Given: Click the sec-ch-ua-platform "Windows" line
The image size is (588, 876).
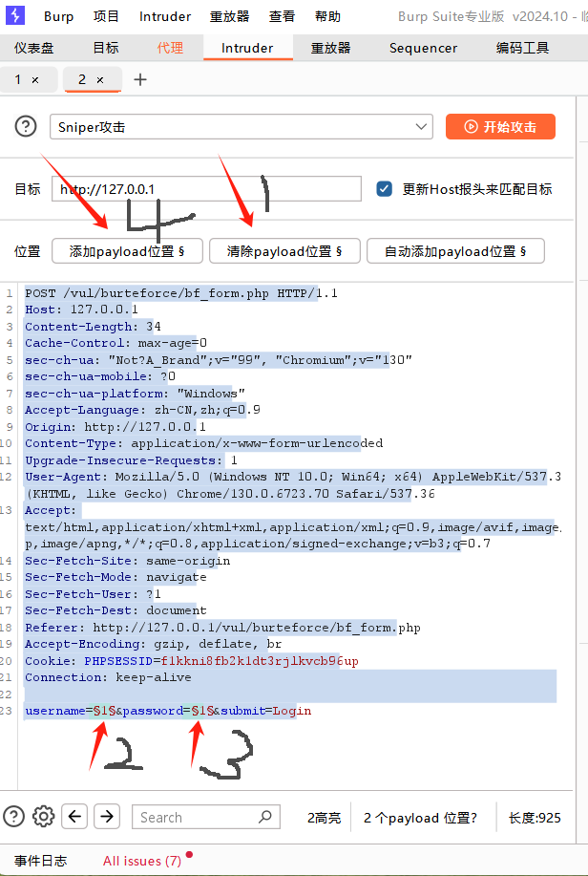Looking at the screenshot, I should click(136, 394).
